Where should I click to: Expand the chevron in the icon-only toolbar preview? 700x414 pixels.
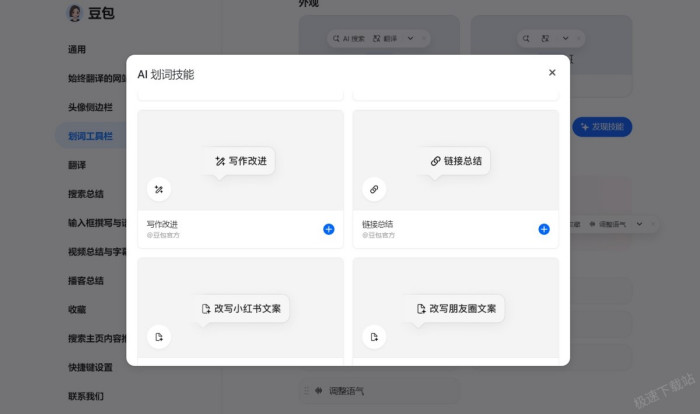[x=566, y=38]
